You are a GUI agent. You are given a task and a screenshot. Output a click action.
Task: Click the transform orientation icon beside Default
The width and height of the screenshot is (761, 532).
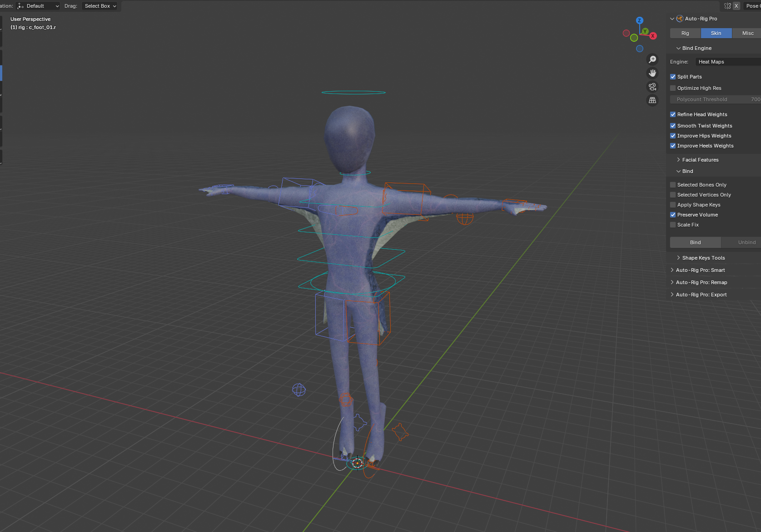pyautogui.click(x=20, y=6)
